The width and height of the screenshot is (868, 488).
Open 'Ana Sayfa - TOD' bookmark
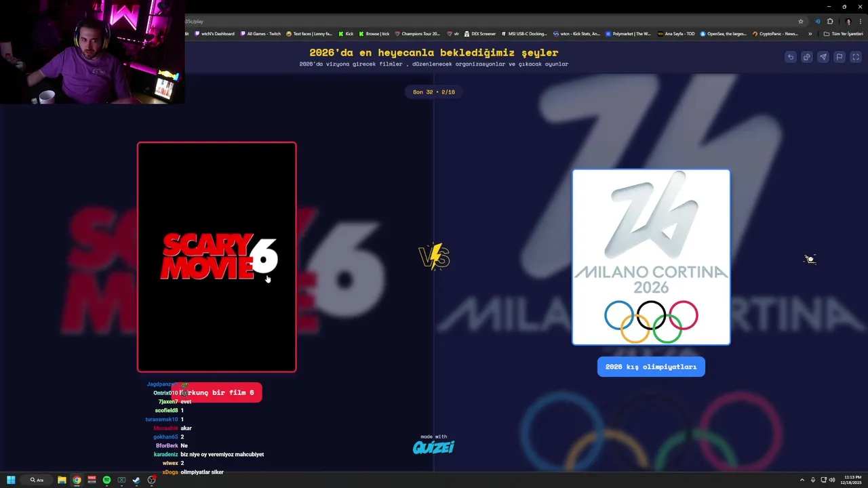677,33
